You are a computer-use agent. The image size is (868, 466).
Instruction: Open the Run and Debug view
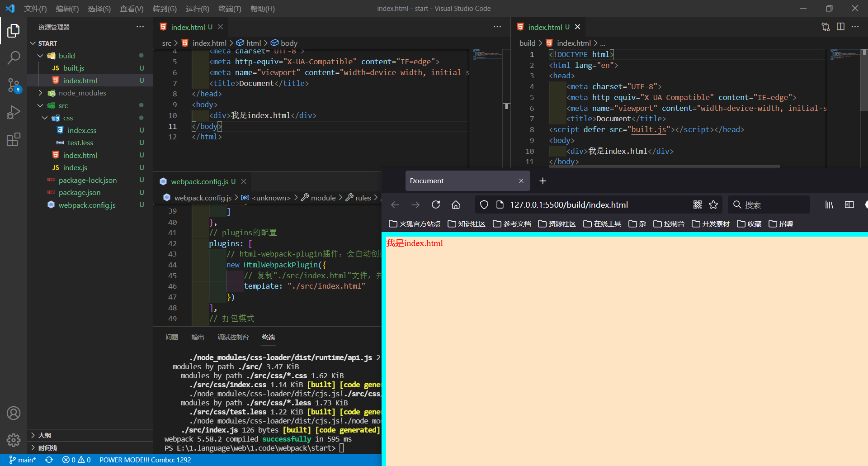(14, 112)
